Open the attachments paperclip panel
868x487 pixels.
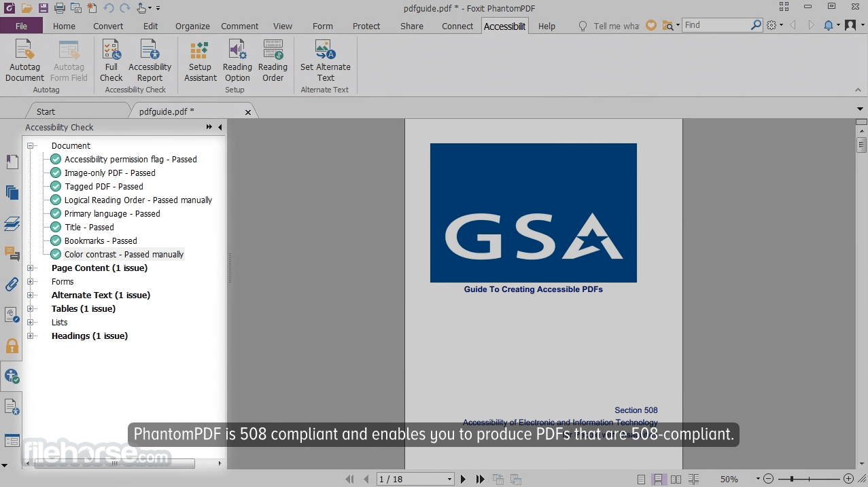point(12,285)
